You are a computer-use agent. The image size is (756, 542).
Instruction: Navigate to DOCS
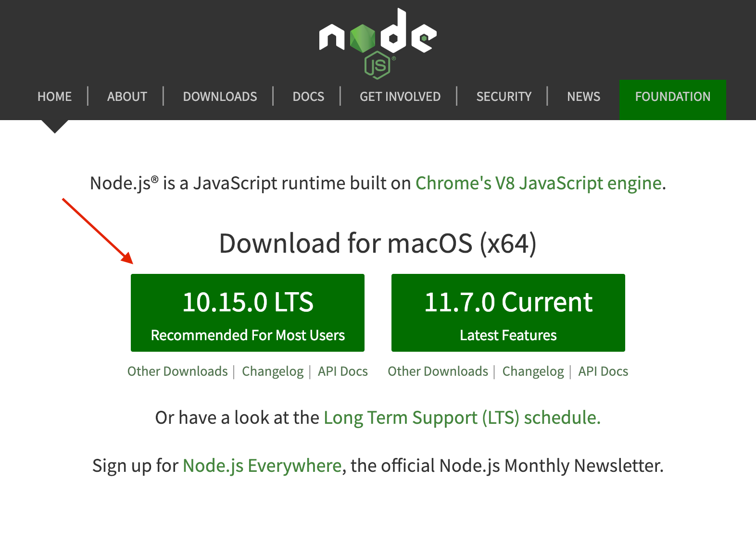[x=308, y=97]
